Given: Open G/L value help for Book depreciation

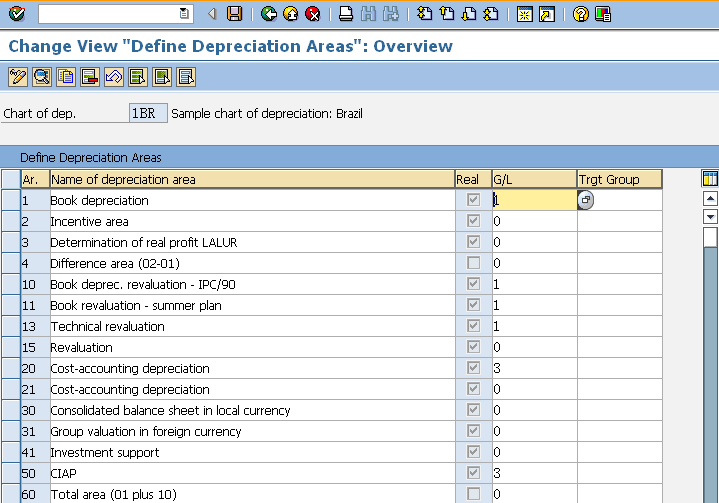Looking at the screenshot, I should [x=586, y=200].
